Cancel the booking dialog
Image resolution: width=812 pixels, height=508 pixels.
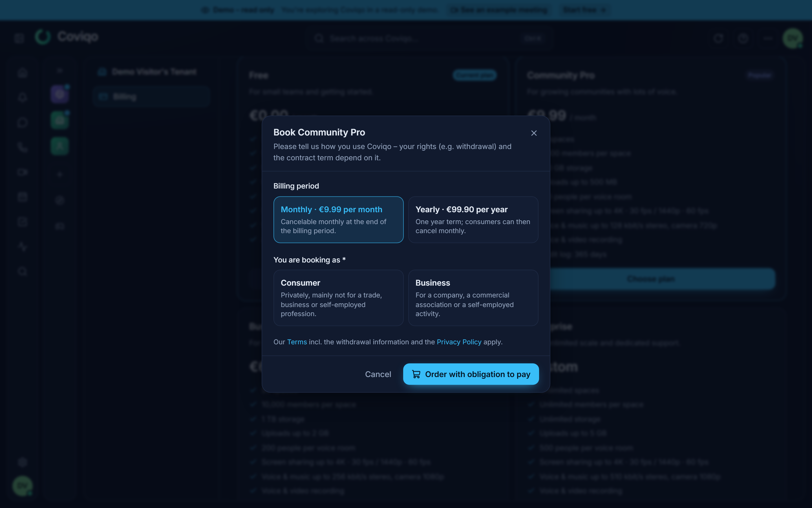[378, 374]
